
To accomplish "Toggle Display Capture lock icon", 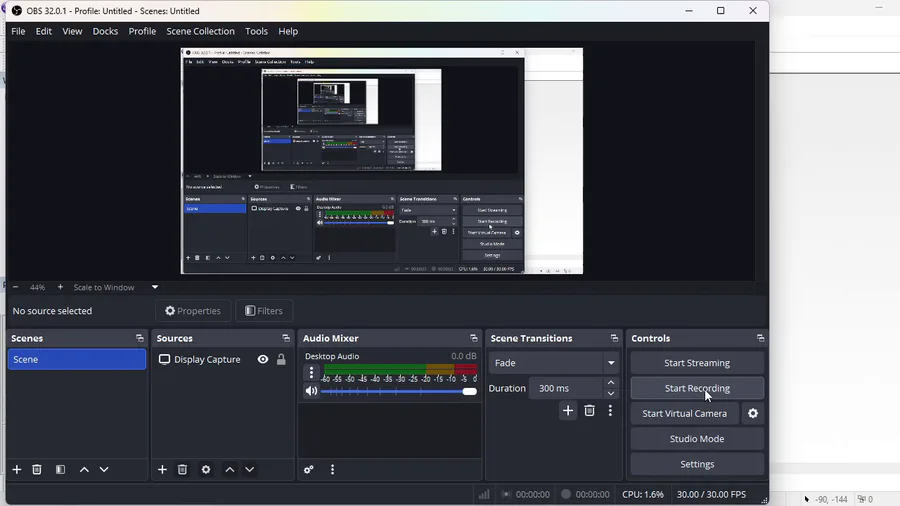I will [x=281, y=359].
